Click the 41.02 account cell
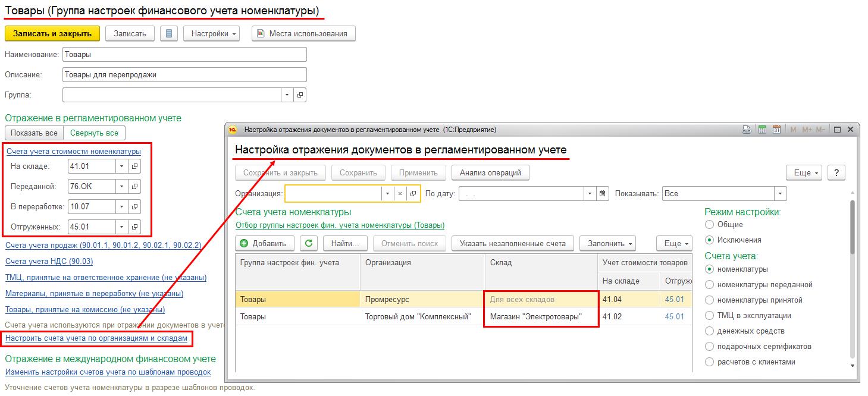This screenshot has width=868, height=396. pyautogui.click(x=628, y=316)
